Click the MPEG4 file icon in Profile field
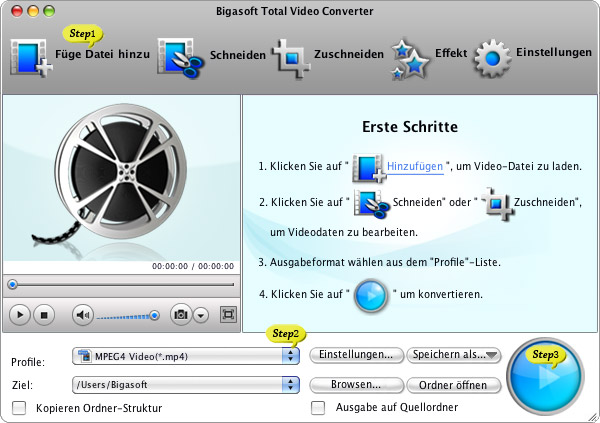The image size is (600, 423). (85, 356)
